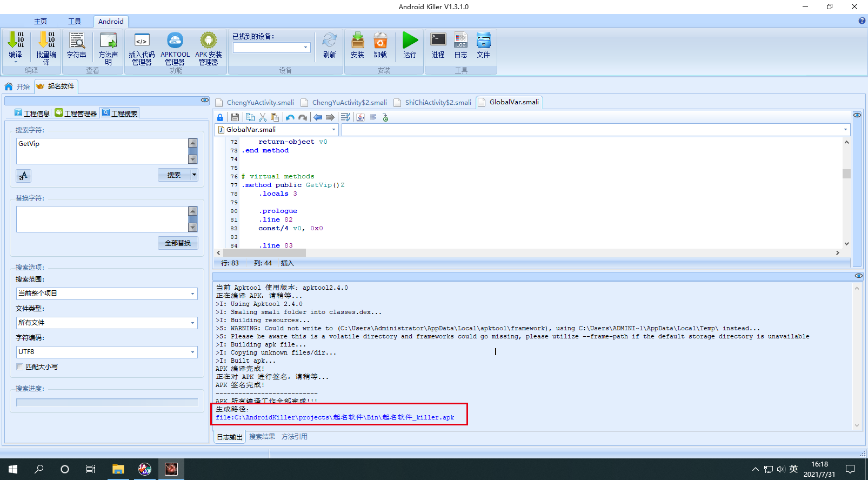Click the help question mark icon

pyautogui.click(x=862, y=21)
